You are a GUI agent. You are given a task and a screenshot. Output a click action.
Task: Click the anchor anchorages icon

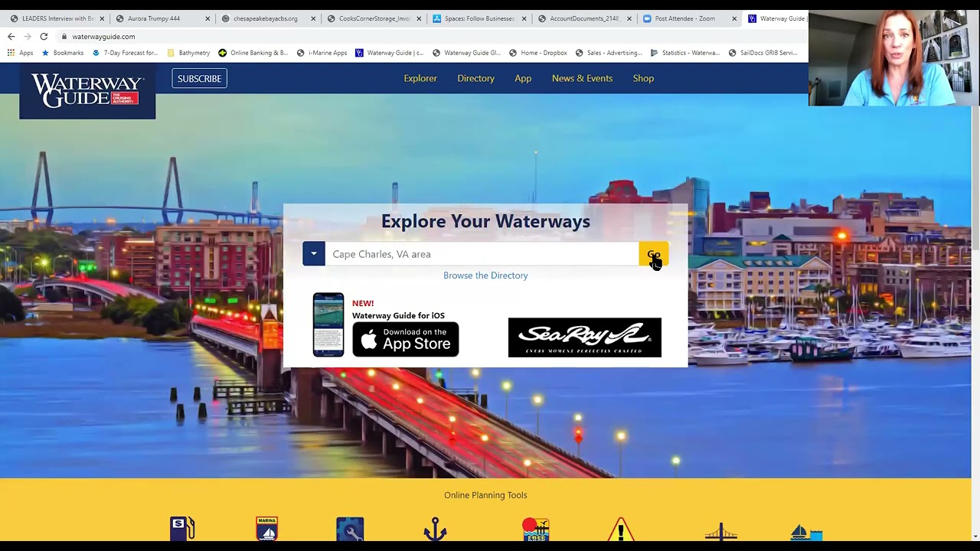pyautogui.click(x=435, y=529)
